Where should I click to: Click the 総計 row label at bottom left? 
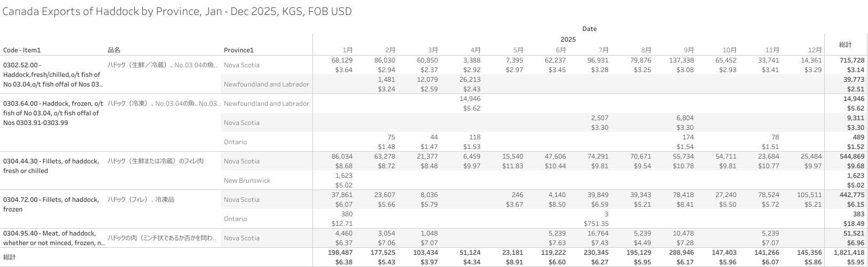10,257
